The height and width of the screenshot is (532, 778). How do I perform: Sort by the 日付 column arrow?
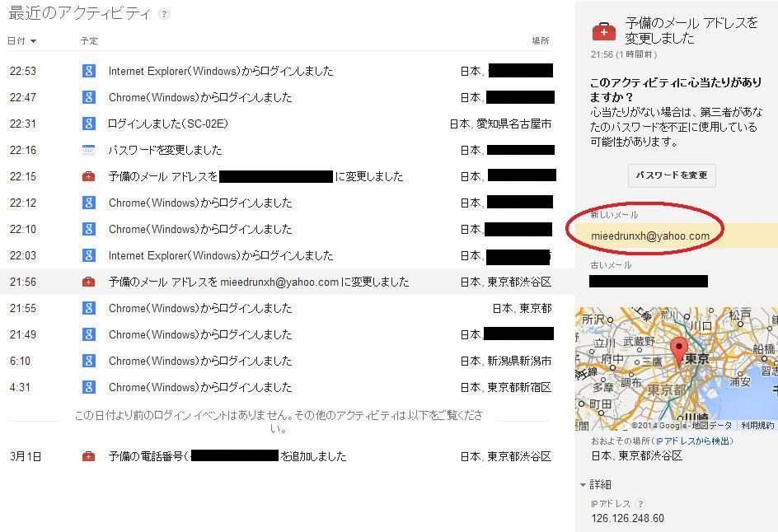point(33,41)
